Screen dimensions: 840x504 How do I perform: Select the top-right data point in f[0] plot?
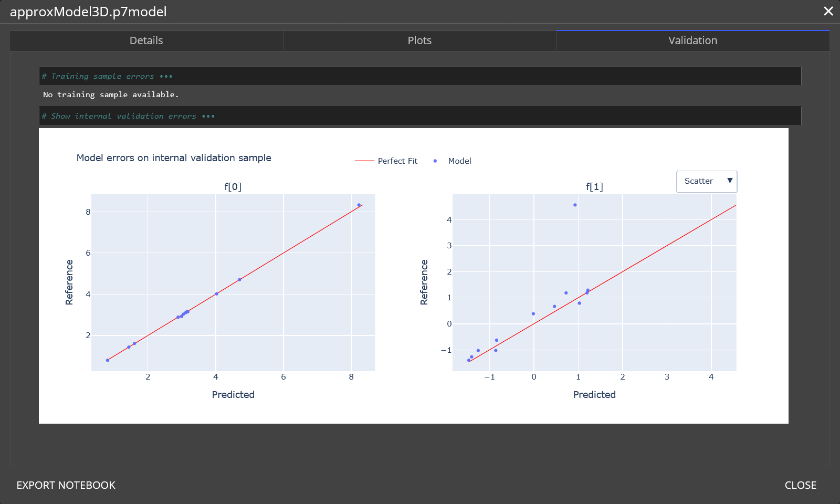[359, 205]
